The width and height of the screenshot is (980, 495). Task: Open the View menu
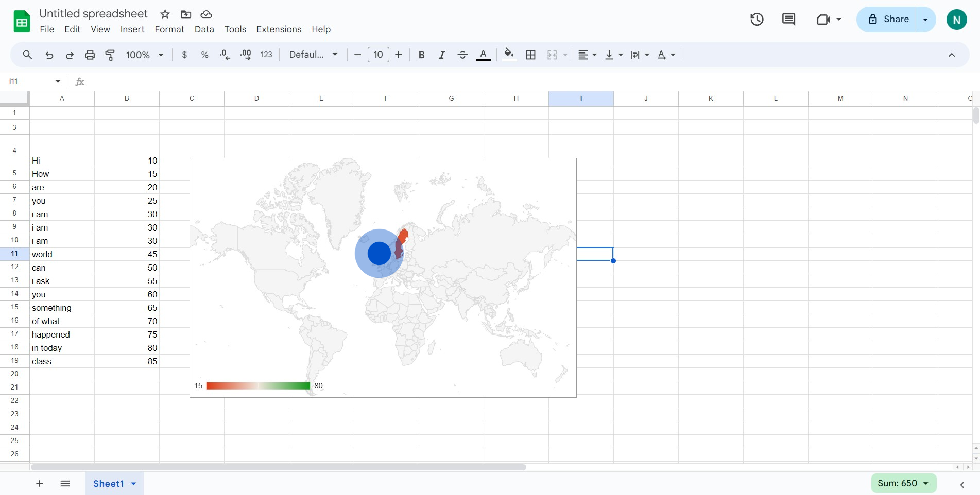(x=100, y=29)
